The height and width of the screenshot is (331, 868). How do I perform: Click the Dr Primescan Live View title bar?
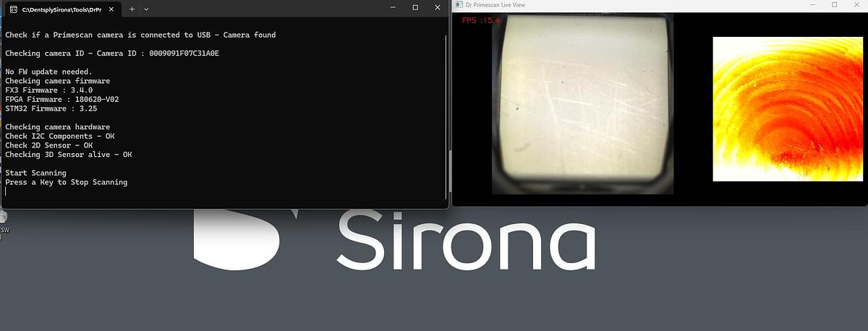[615, 5]
